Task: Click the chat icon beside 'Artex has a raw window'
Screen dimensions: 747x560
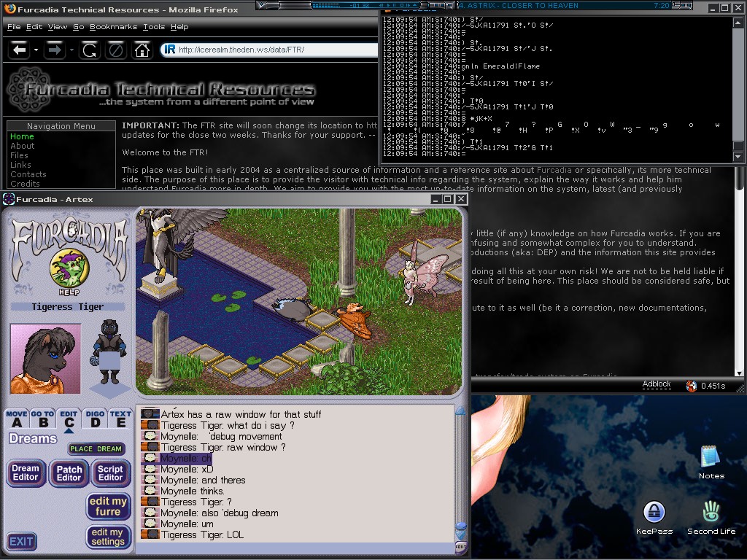Action: [150, 414]
